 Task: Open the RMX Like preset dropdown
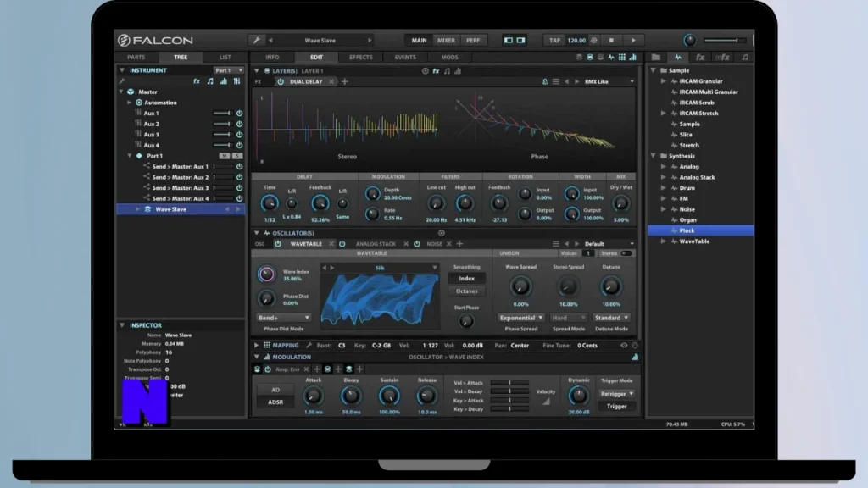coord(609,81)
